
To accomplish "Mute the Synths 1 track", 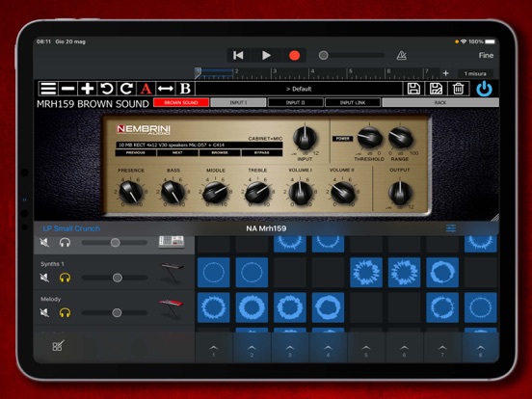I will pos(44,278).
